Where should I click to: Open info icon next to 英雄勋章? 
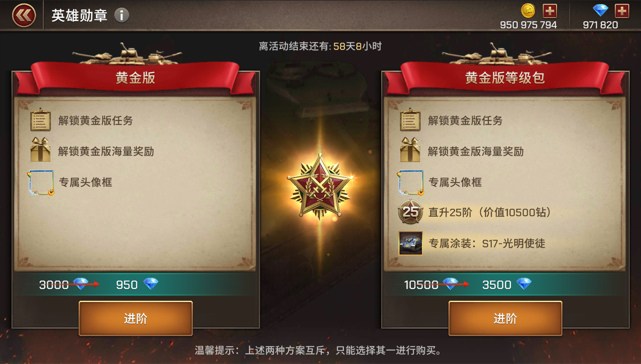[122, 16]
